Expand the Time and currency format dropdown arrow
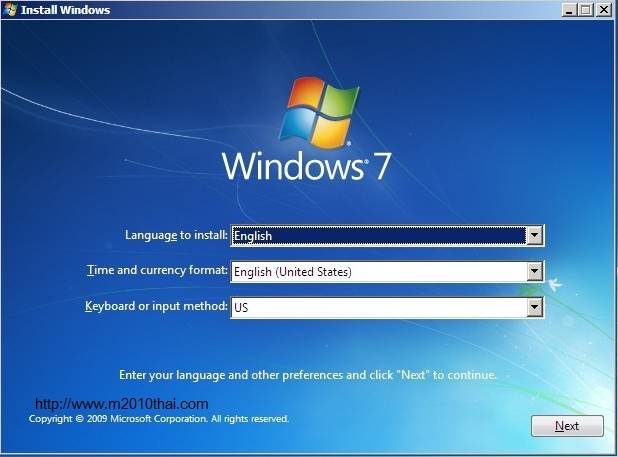Viewport: 618px width, 457px height. [x=534, y=271]
